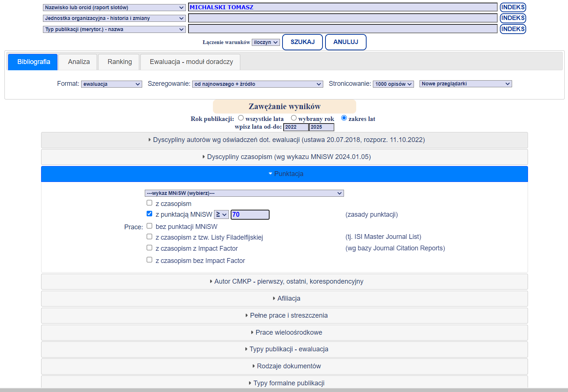Tick 'z czasopism z Impact Factor' checkbox
The height and width of the screenshot is (392, 568).
tap(150, 248)
